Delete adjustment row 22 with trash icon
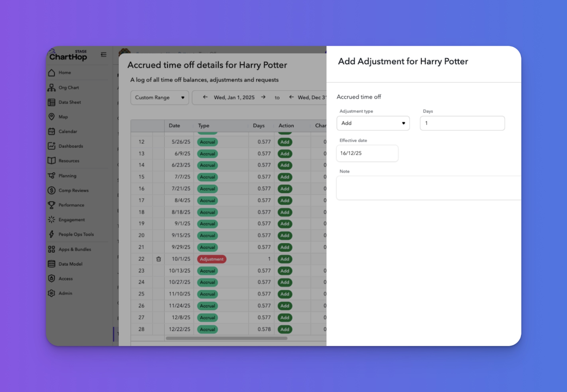Screen dimensions: 567x392 (159, 259)
